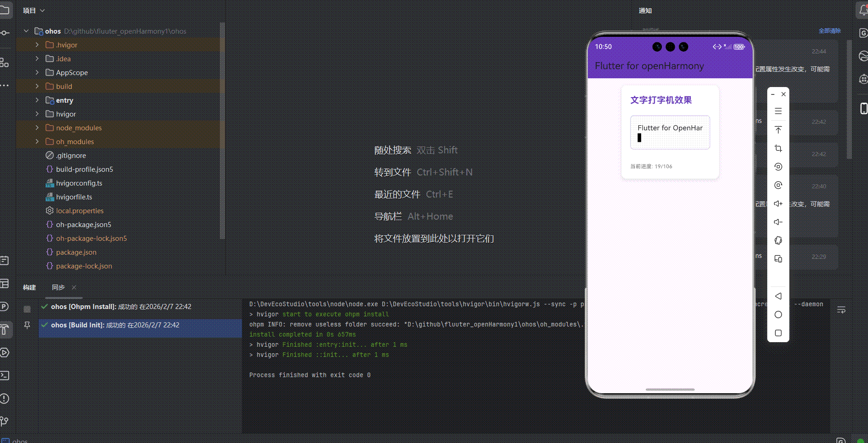This screenshot has height=443, width=868.
Task: Take emulator screenshot with crop icon
Action: (x=778, y=148)
